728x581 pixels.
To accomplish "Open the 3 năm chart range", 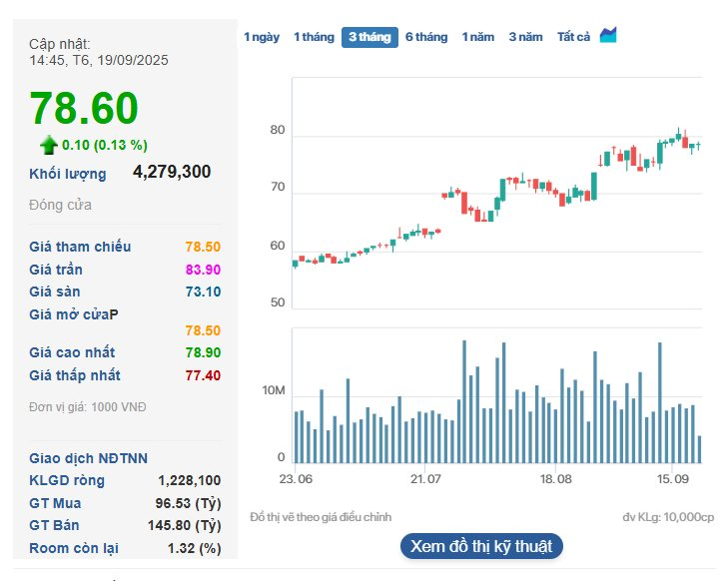I will tap(525, 37).
